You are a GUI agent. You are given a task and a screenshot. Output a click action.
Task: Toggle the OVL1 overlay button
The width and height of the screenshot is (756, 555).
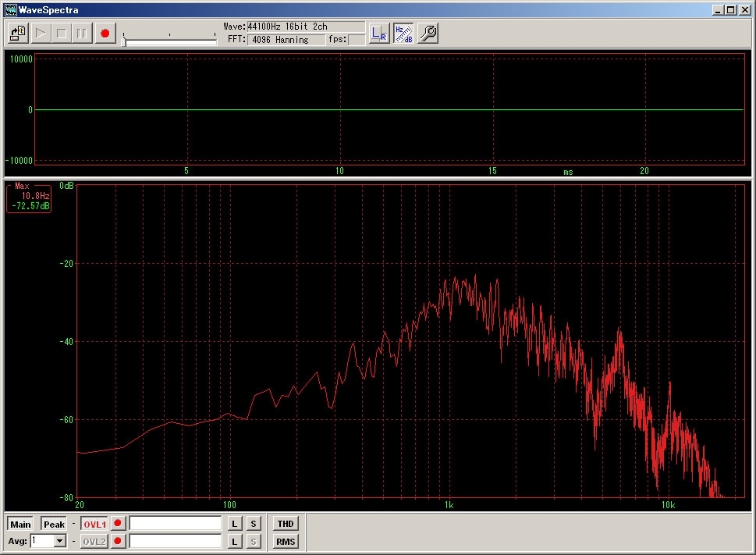coord(94,524)
